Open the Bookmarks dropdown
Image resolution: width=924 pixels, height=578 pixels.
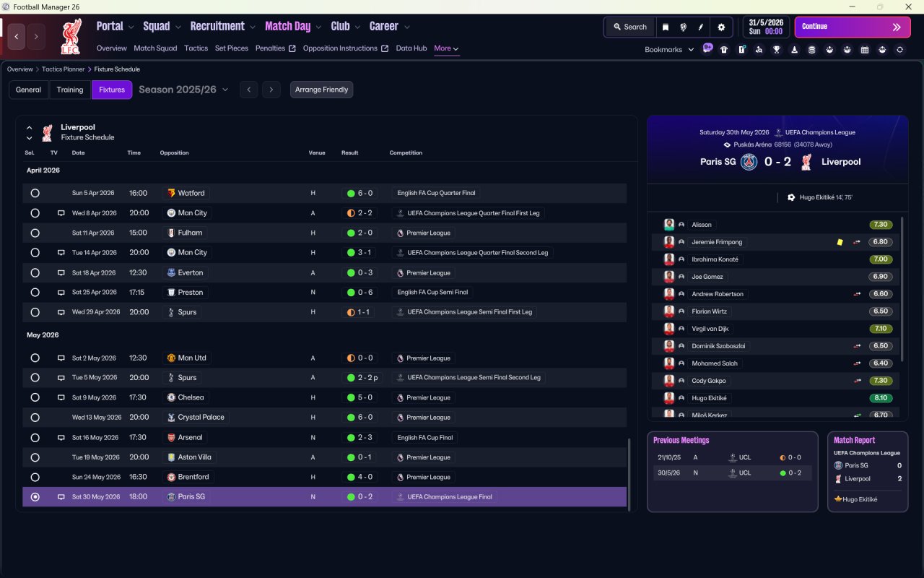(669, 49)
